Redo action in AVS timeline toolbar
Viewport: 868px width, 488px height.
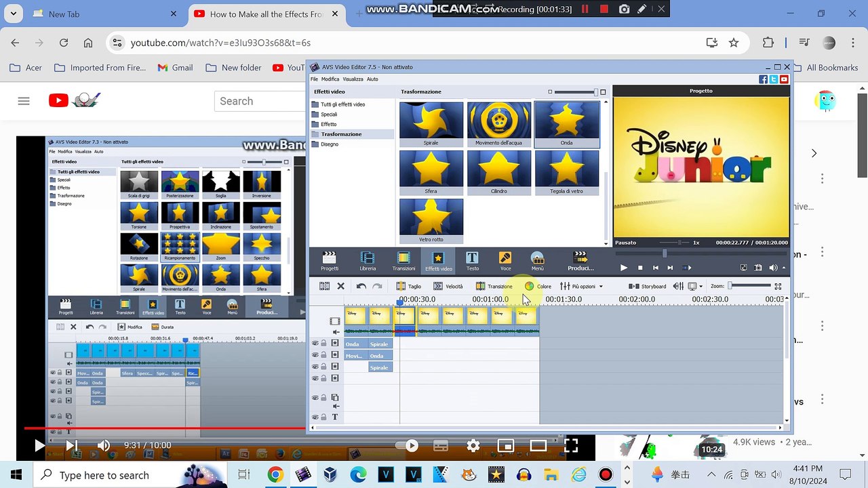377,286
